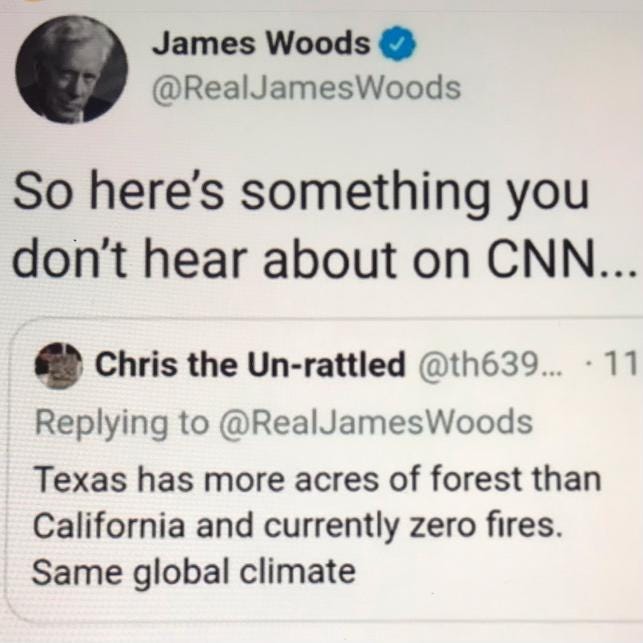Follow the @RealJamesWoods mention after Replying to
This screenshot has height=643, width=643.
(376, 423)
